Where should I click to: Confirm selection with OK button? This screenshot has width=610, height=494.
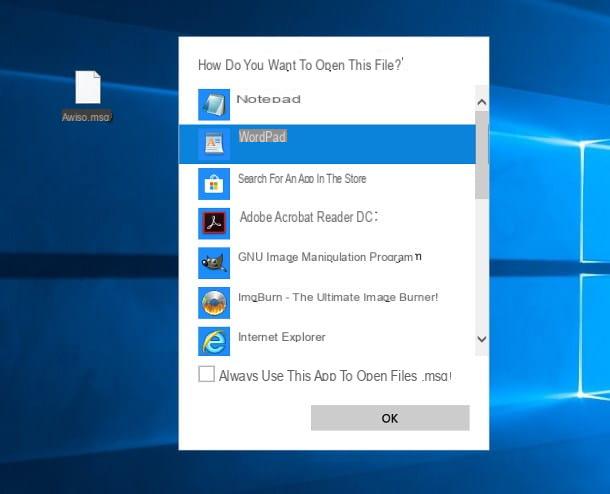(x=390, y=418)
